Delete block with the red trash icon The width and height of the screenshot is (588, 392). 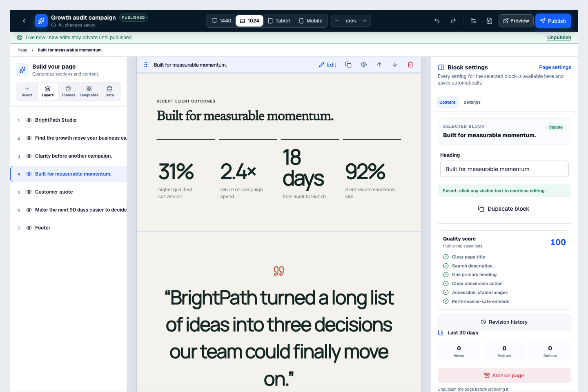click(410, 65)
